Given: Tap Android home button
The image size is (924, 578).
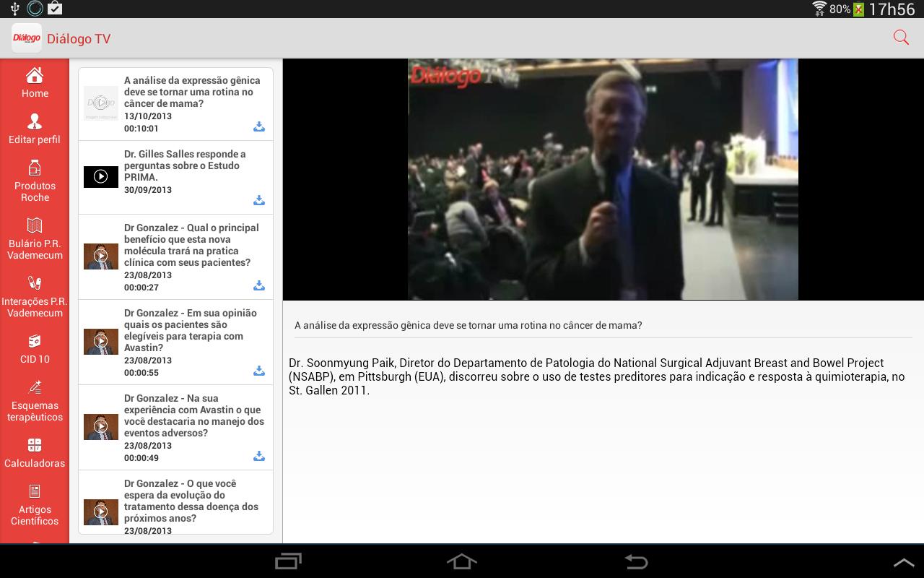Looking at the screenshot, I should (x=462, y=561).
